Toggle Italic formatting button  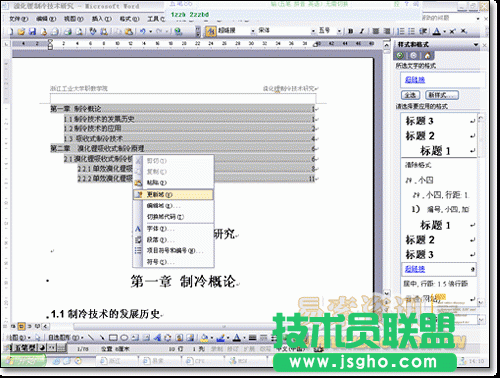tap(362, 31)
